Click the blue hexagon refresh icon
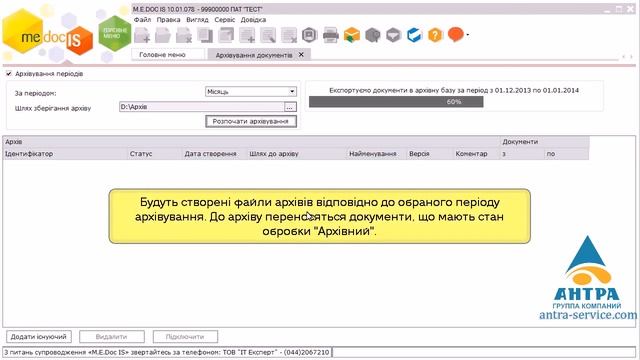This screenshot has width=640, height=360. pyautogui.click(x=414, y=35)
